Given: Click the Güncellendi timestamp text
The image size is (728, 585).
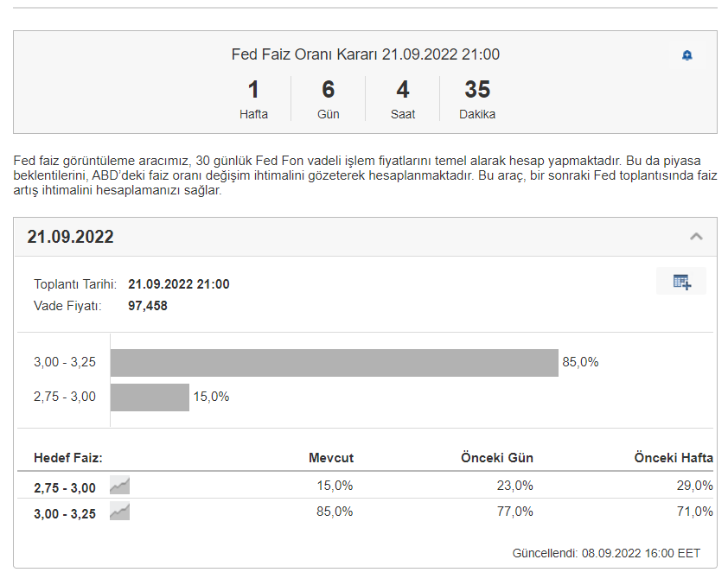Looking at the screenshot, I should pyautogui.click(x=606, y=553).
